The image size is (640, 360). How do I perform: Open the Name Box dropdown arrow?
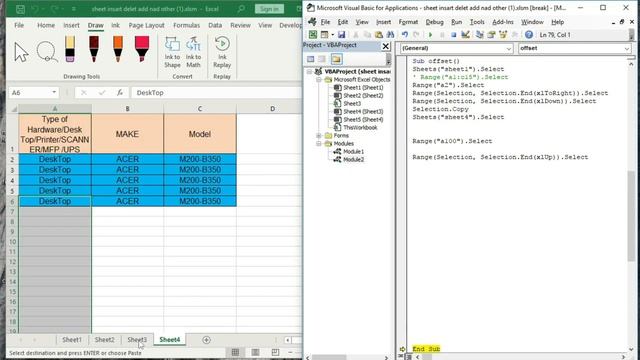tap(54, 93)
